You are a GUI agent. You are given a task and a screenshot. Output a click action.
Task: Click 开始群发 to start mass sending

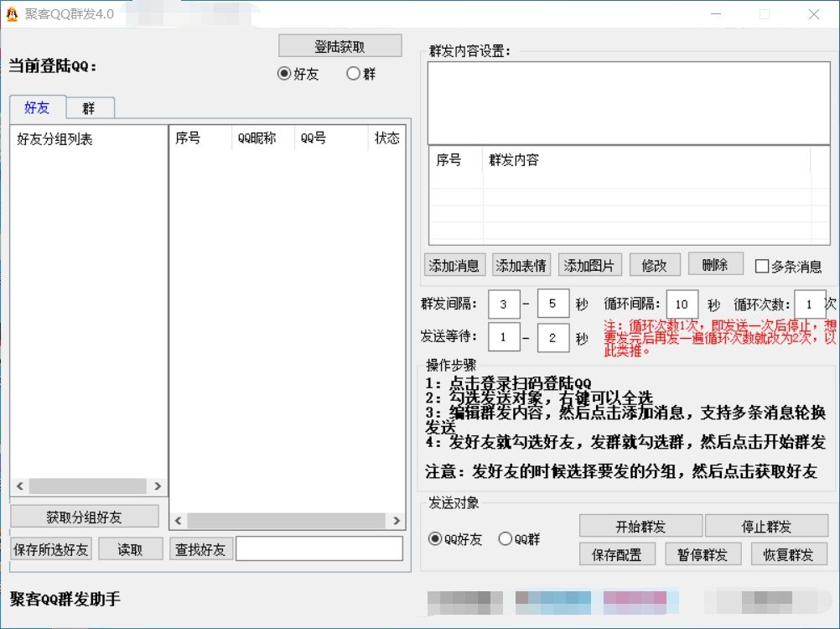click(x=640, y=525)
